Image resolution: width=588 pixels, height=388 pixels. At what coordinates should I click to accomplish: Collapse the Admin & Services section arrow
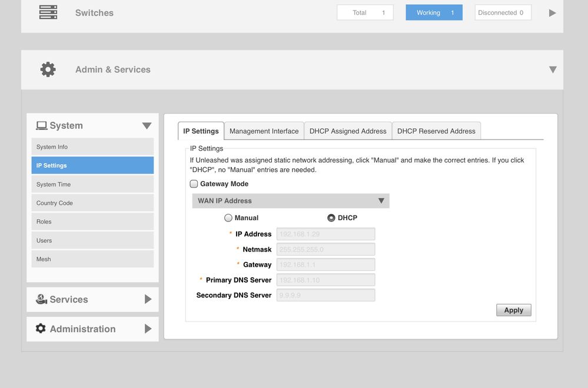tap(552, 69)
